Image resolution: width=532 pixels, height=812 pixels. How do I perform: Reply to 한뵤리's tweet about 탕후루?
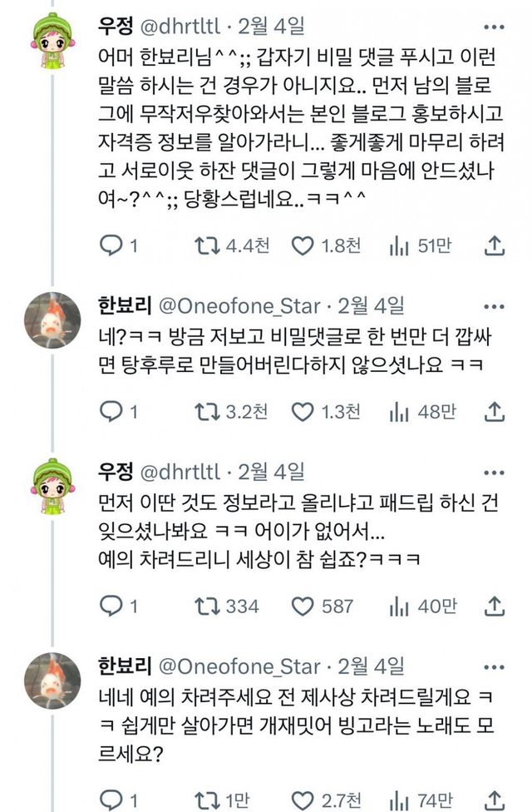pos(111,411)
